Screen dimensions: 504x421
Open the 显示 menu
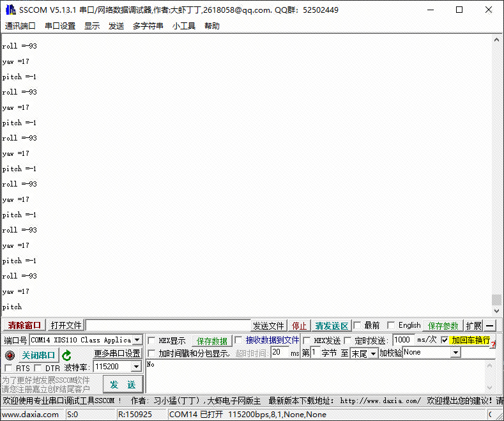92,26
